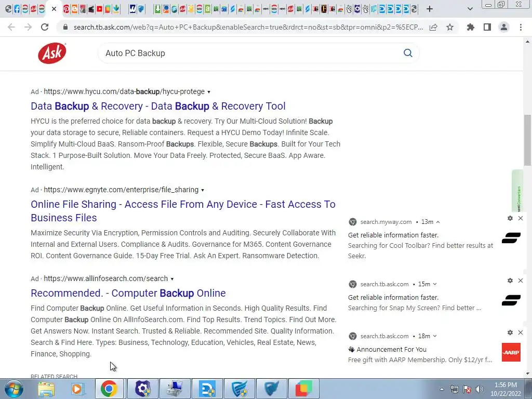Click the allinfosearch.com ad URL text
This screenshot has width=532, height=399.
pyautogui.click(x=106, y=278)
